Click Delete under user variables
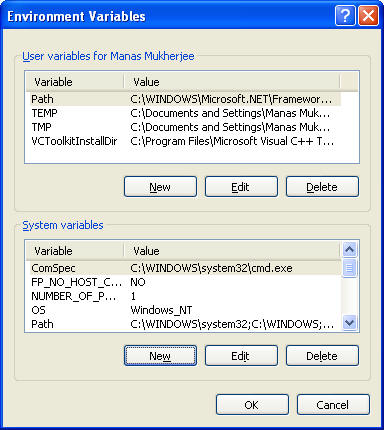 point(322,187)
